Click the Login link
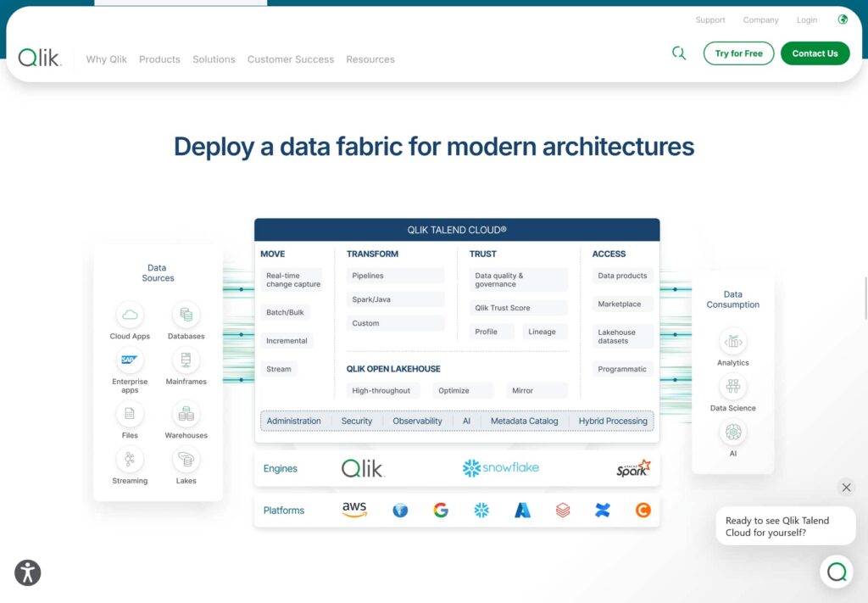This screenshot has width=868, height=603. 807,20
